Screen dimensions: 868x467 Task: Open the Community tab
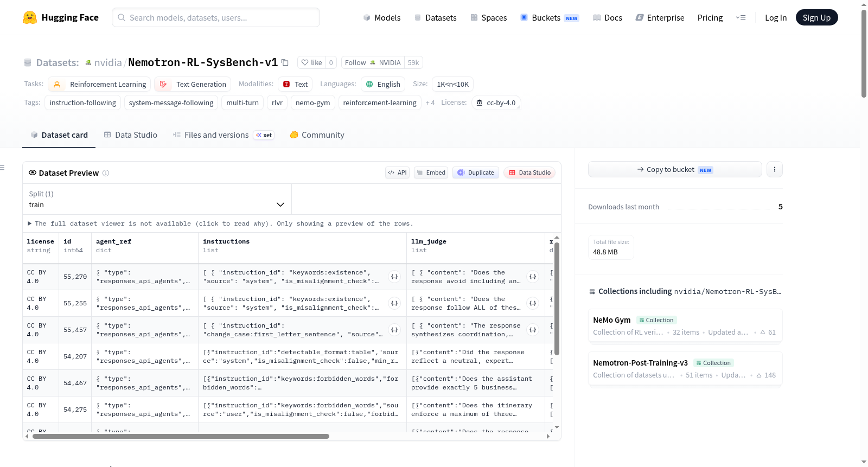click(x=317, y=135)
